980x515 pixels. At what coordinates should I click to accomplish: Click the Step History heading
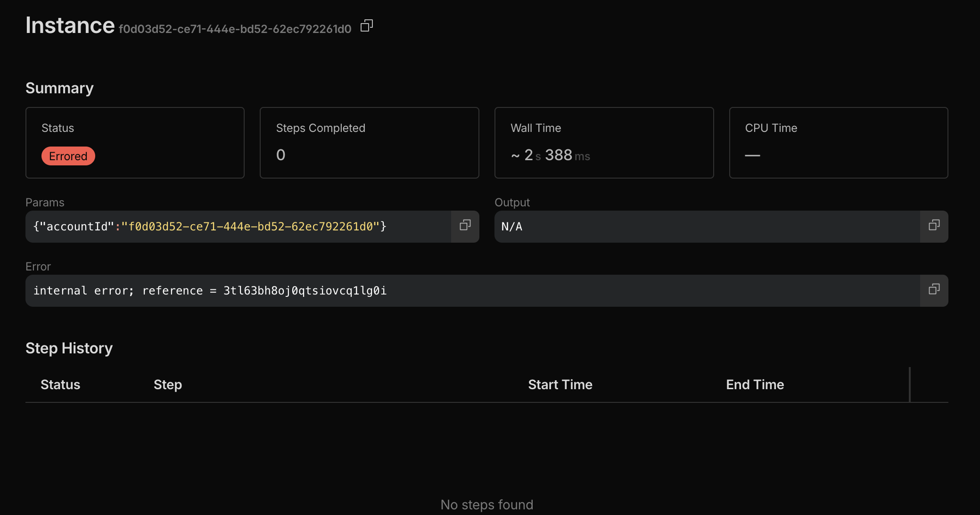(69, 348)
